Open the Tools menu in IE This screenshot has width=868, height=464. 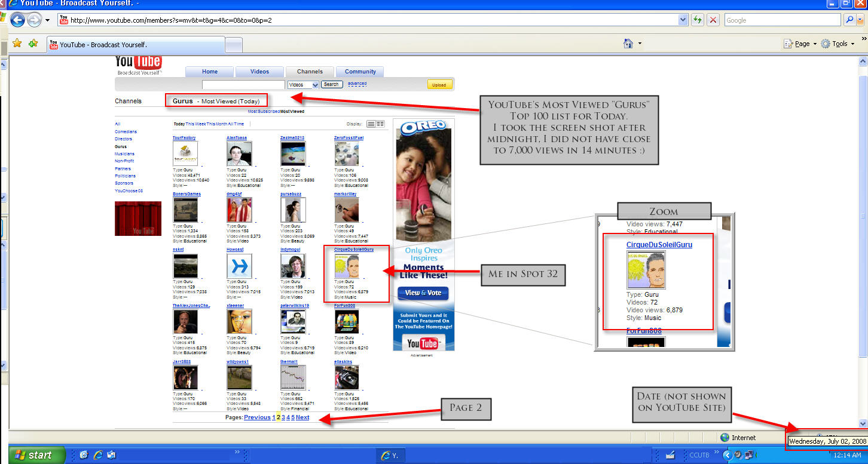point(838,44)
